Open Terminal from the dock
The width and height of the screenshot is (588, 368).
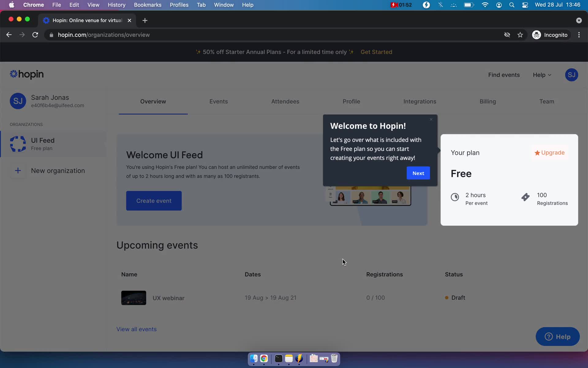tap(278, 358)
